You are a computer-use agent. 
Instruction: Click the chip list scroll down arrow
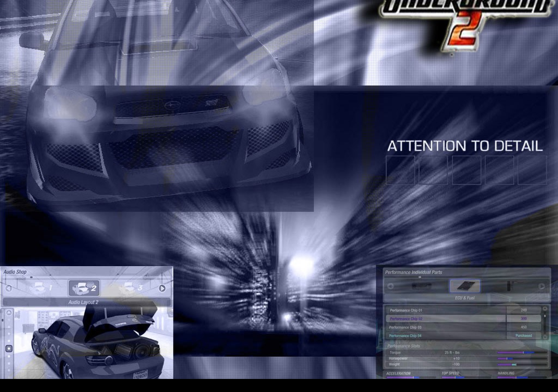coord(545,337)
